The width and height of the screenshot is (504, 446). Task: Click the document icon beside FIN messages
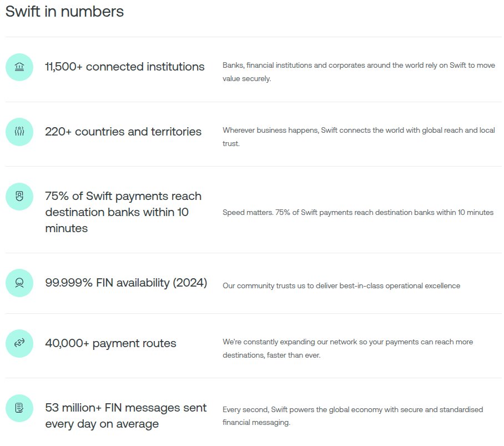click(19, 408)
